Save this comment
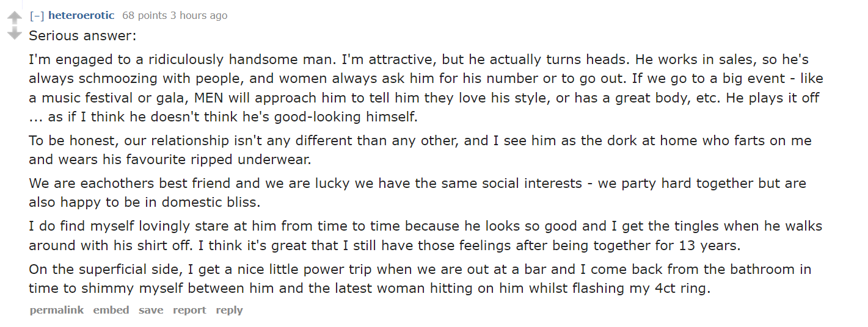The height and width of the screenshot is (327, 868). coord(151,310)
